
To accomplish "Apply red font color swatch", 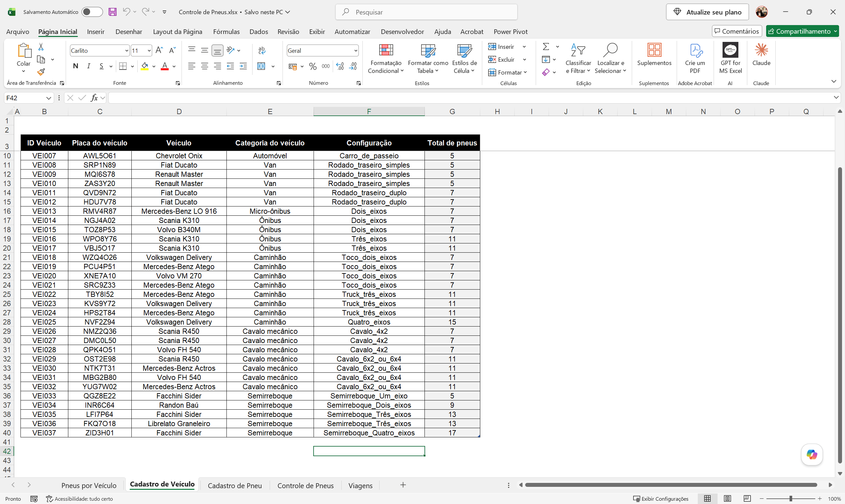I will pos(165,66).
